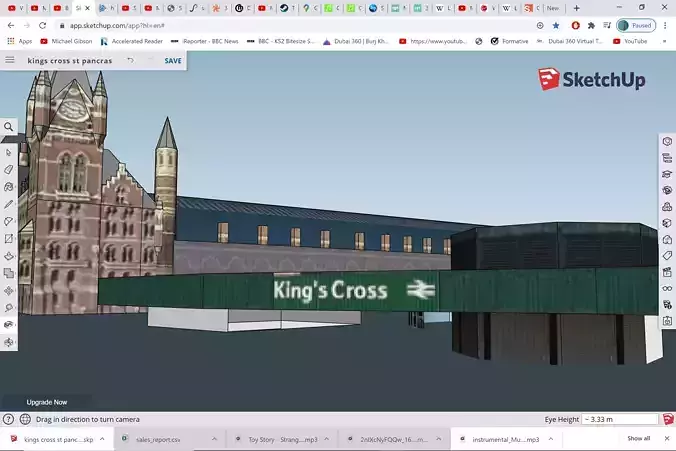
Task: Click the SAVE button
Action: tap(173, 61)
